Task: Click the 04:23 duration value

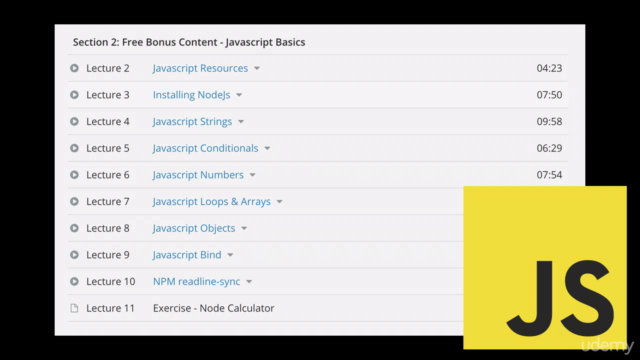Action: click(x=549, y=68)
